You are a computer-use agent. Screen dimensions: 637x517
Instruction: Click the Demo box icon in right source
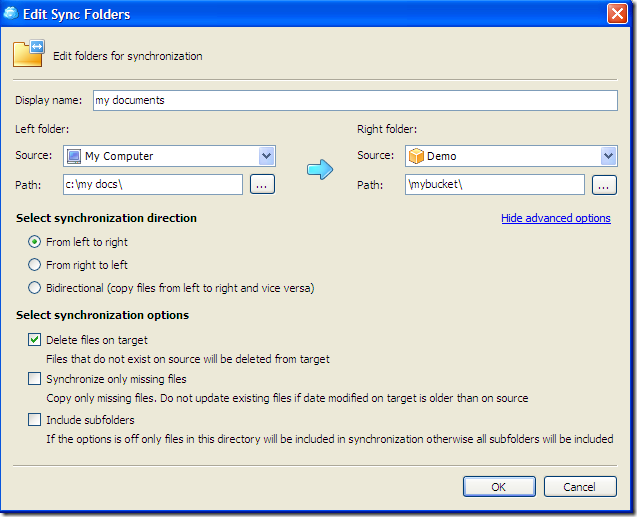416,156
